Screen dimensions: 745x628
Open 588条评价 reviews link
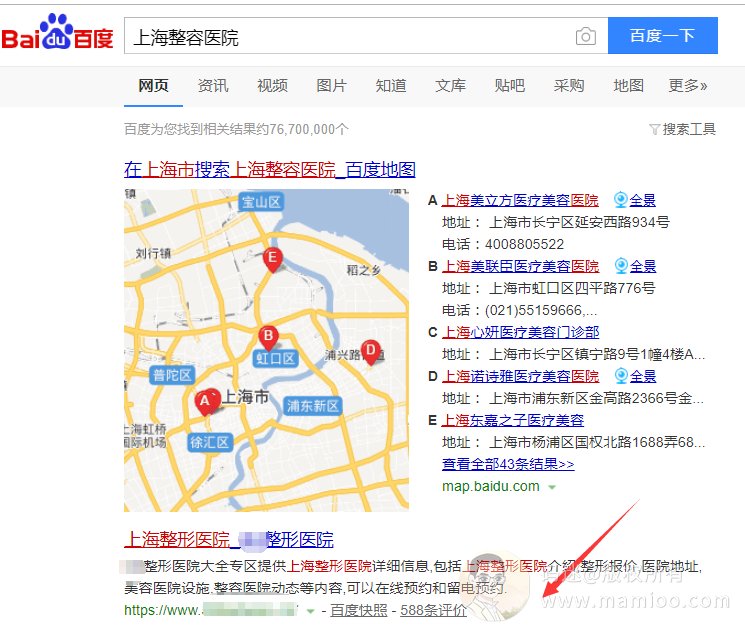coord(433,610)
